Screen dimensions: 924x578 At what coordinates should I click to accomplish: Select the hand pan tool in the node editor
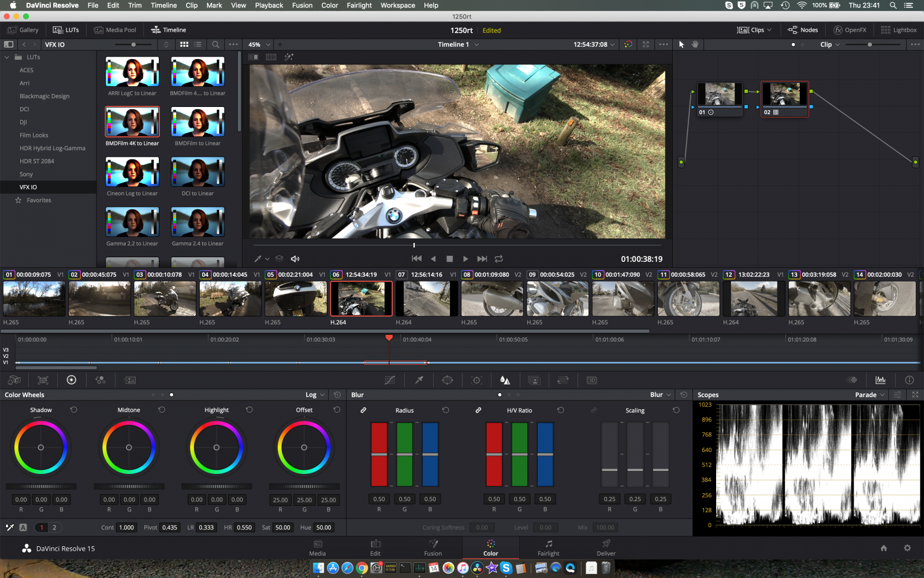[x=695, y=45]
